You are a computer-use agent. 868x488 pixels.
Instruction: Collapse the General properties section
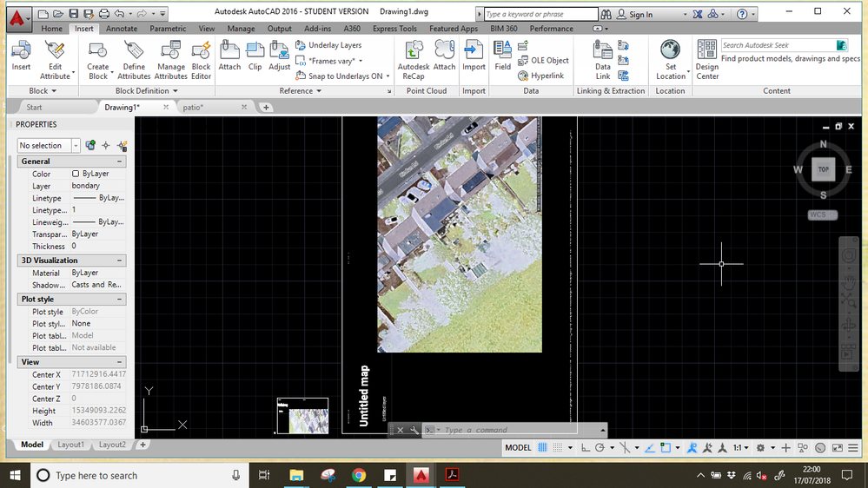(x=121, y=162)
